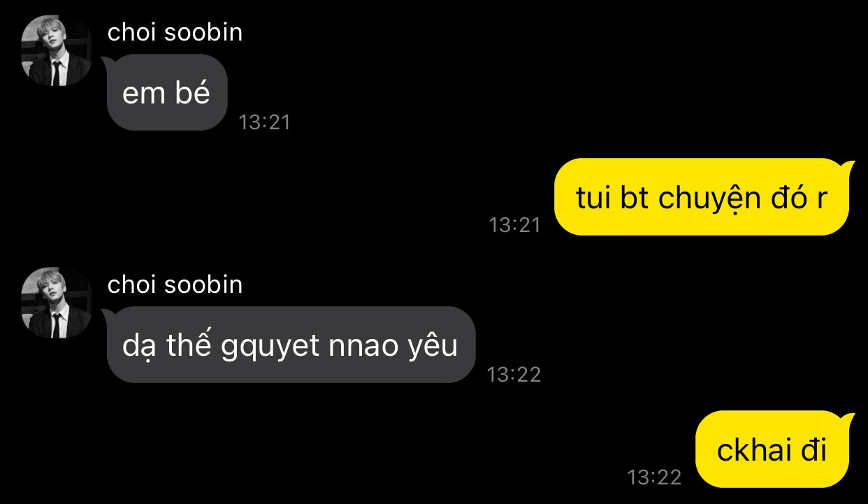
Task: Click the word 'chuyện' in the yellow bubble
Action: pyautogui.click(x=701, y=199)
